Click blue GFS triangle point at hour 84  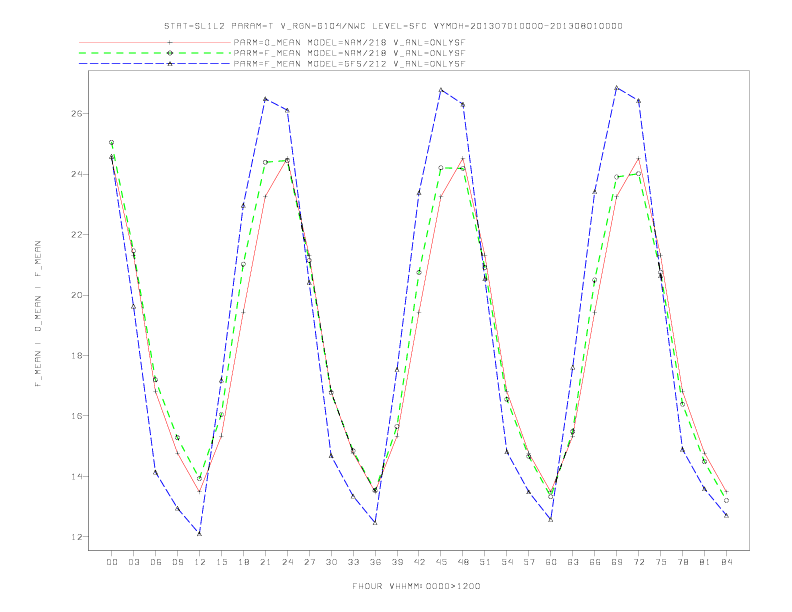coord(726,515)
